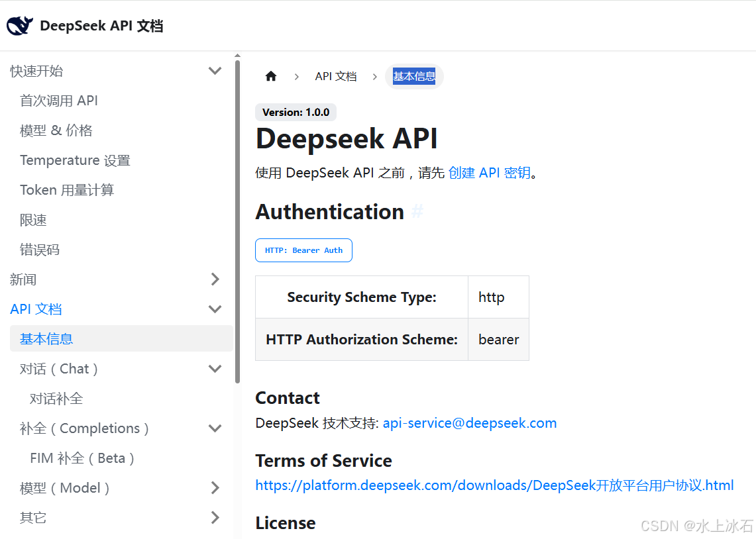756x539 pixels.
Task: Click 'Security Scheme Type:' table cell
Action: click(362, 297)
